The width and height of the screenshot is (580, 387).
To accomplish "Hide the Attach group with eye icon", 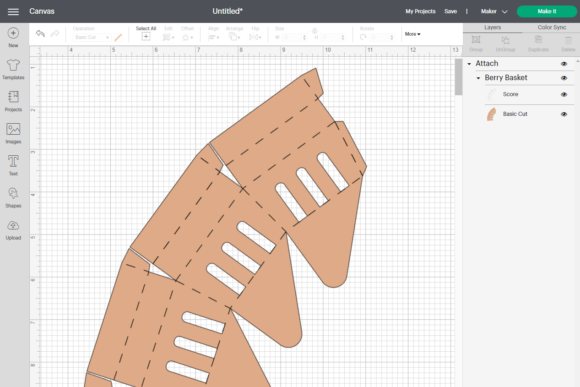I will coord(564,64).
